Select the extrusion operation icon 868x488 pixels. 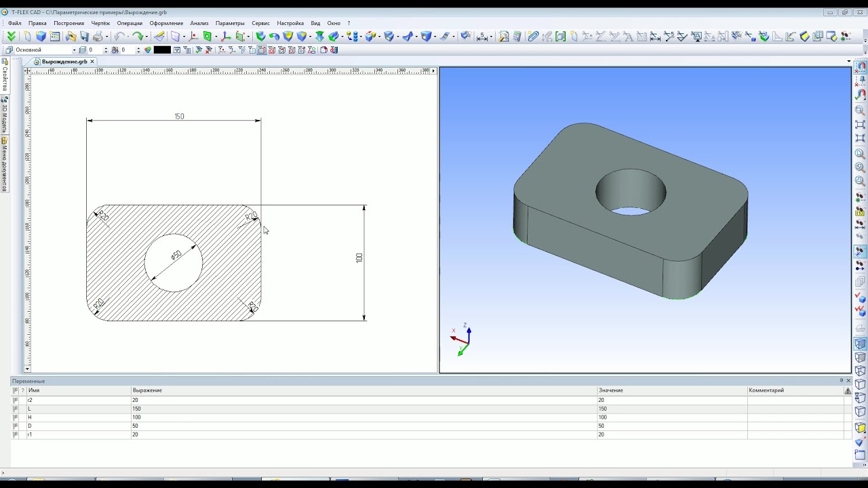pos(260,36)
